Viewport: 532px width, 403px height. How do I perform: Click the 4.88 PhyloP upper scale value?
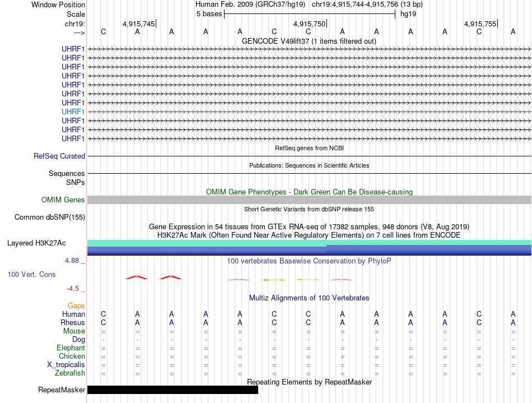pos(72,261)
